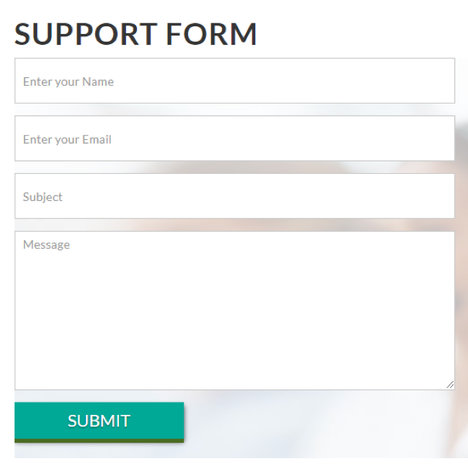The width and height of the screenshot is (468, 476).
Task: Click the right end of Subject field
Action: (441, 196)
